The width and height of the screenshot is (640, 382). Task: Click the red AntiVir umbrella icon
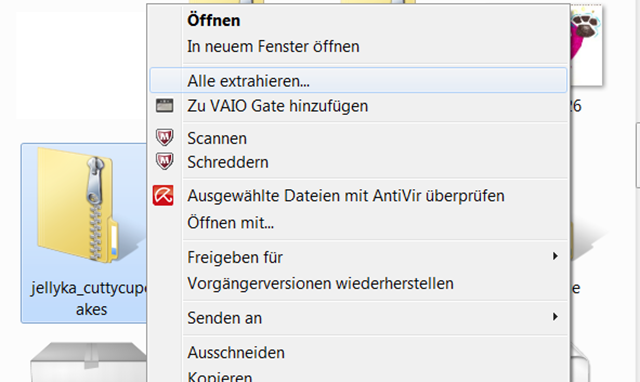coord(163,195)
